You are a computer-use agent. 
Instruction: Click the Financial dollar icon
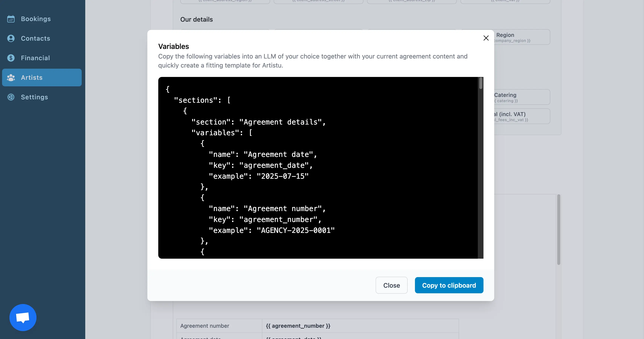pos(11,58)
